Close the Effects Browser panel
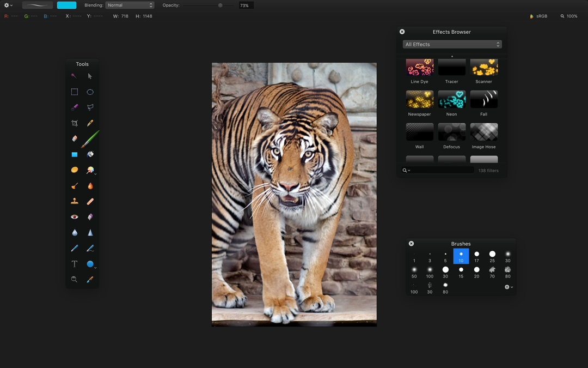Viewport: 588px width, 368px height. (x=402, y=32)
